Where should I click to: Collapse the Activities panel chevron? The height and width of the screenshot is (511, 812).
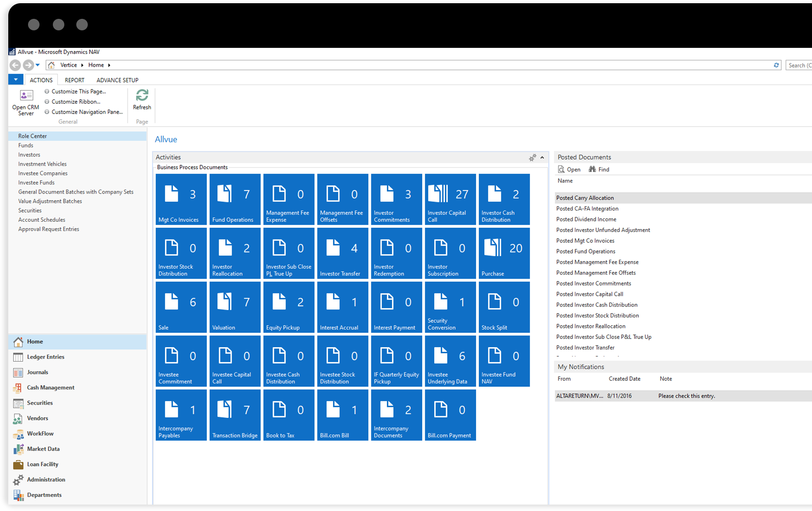pos(542,158)
